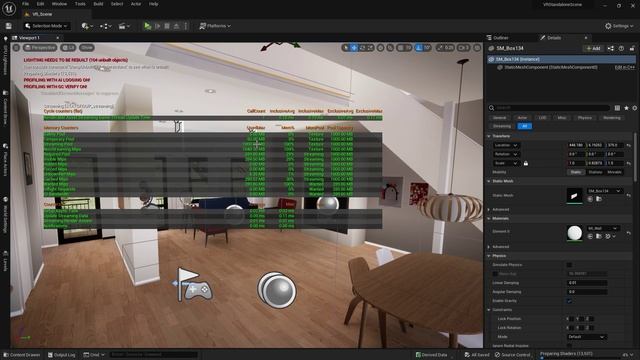Open the Platforms dropdown
This screenshot has width=640, height=360.
click(x=215, y=26)
